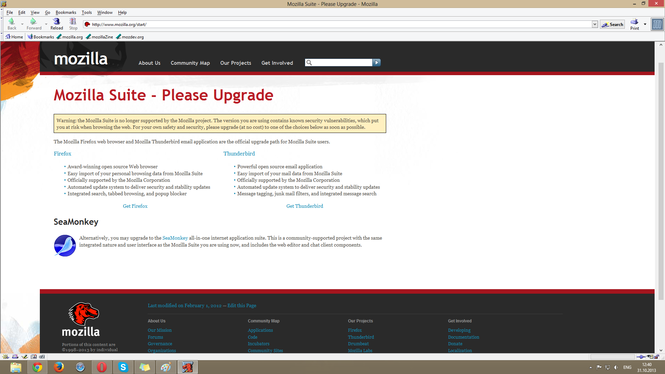The image size is (665, 374).
Task: Open Google Chrome from taskbar
Action: (37, 367)
